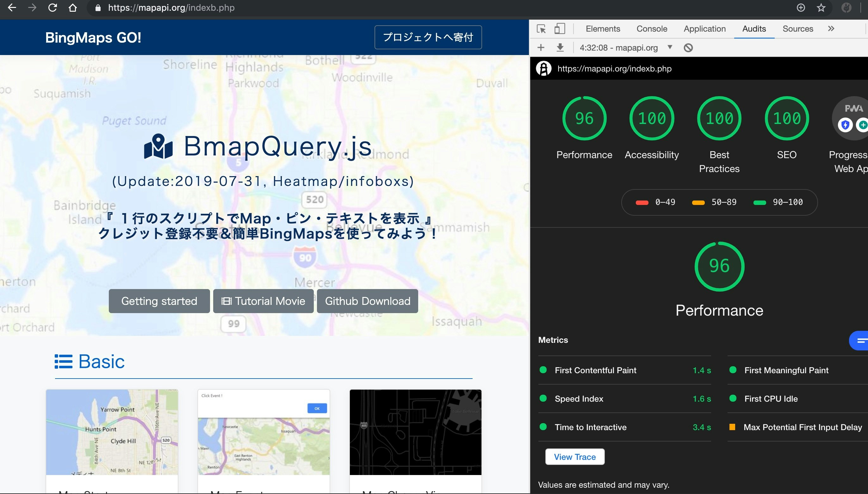Image resolution: width=868 pixels, height=494 pixels.
Task: Click Time to Interactive metric row
Action: [x=625, y=427]
